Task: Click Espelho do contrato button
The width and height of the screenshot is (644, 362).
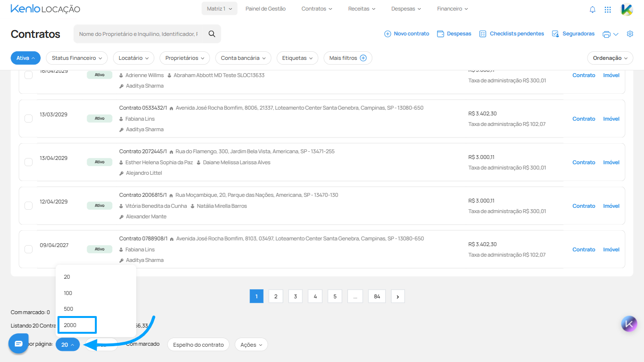Action: [x=198, y=345]
